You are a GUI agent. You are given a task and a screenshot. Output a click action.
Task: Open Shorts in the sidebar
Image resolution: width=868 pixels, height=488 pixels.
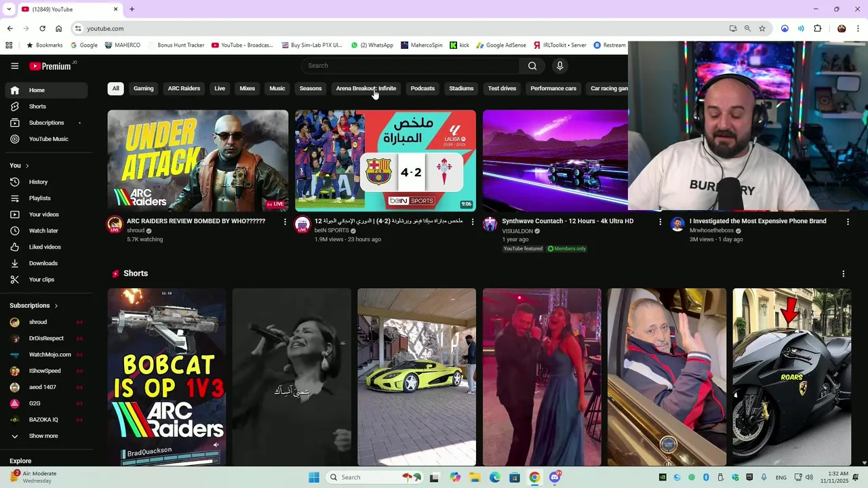pos(46,106)
